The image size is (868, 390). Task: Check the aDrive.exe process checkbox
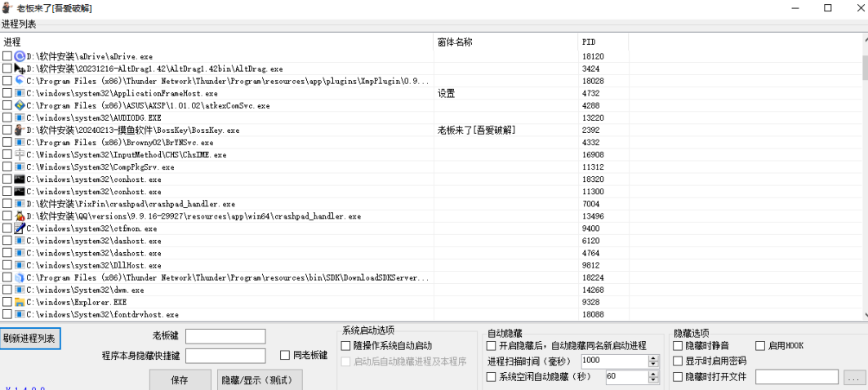[7, 56]
